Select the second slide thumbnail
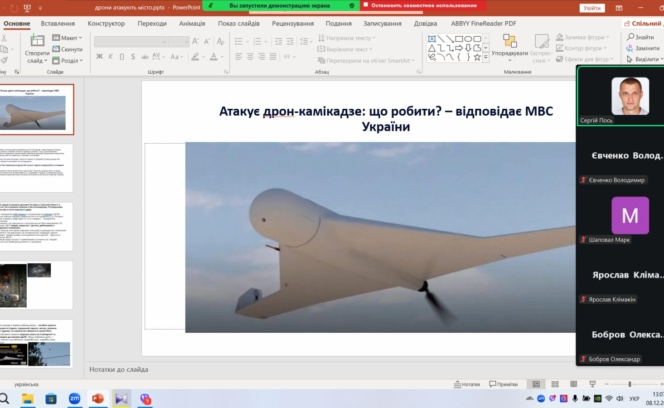664x408 pixels. click(x=36, y=167)
